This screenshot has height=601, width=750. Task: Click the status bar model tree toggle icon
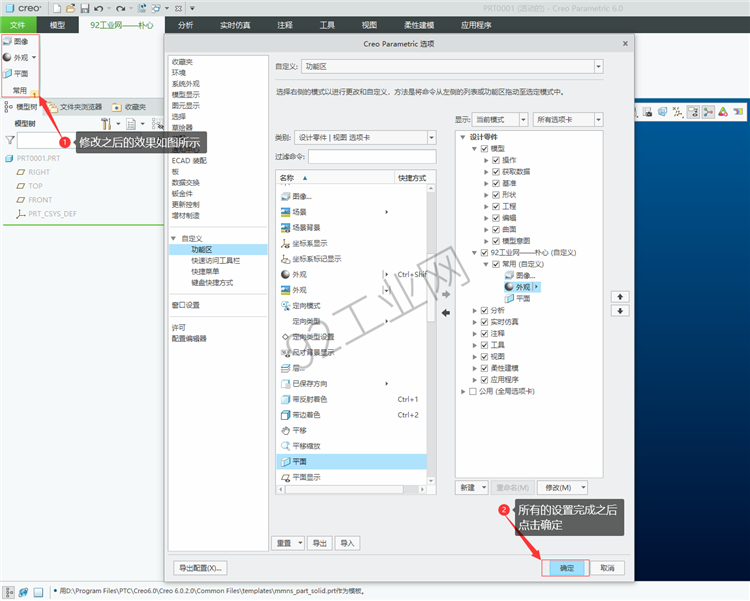click(x=9, y=592)
